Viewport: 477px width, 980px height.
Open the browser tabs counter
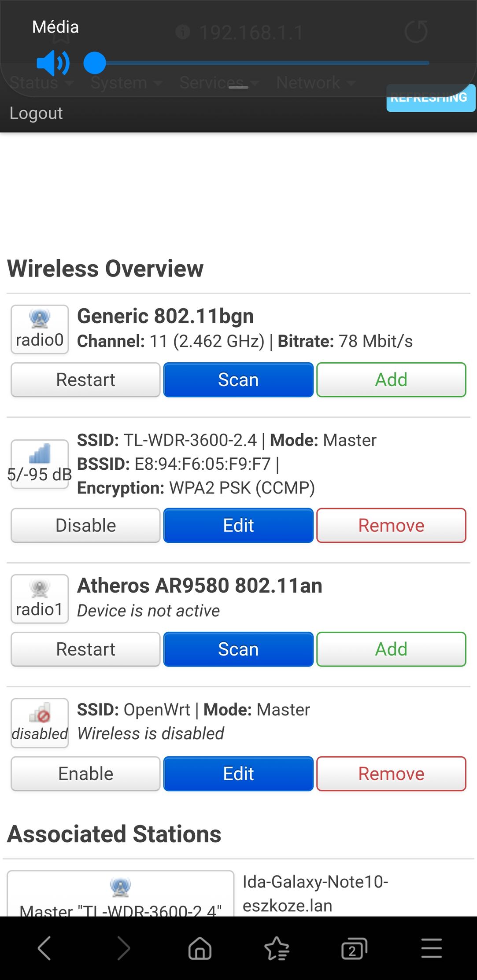354,948
